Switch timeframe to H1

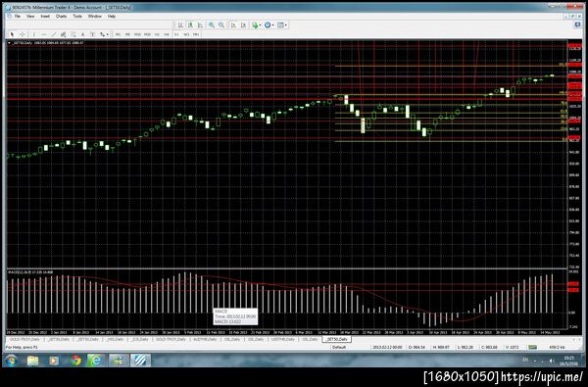point(157,34)
